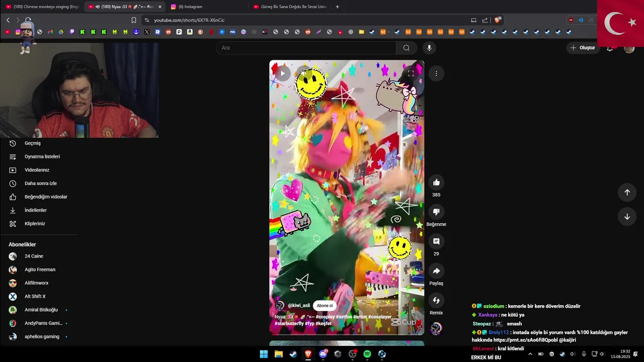
Task: Open Discord from the taskbar
Action: pos(323,354)
